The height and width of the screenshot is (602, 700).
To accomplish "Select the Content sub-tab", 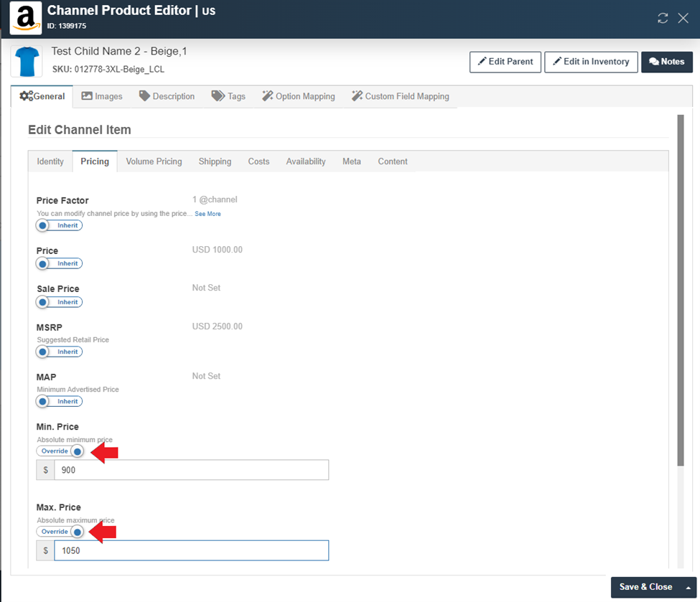I will [x=393, y=161].
